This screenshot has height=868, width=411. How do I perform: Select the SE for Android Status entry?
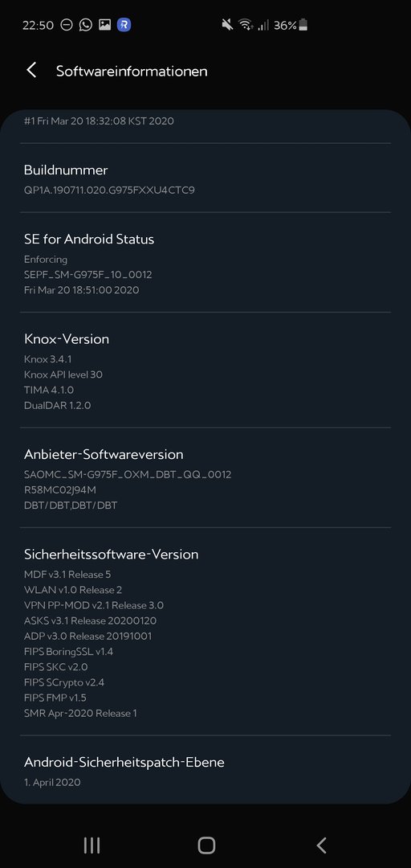tap(205, 263)
